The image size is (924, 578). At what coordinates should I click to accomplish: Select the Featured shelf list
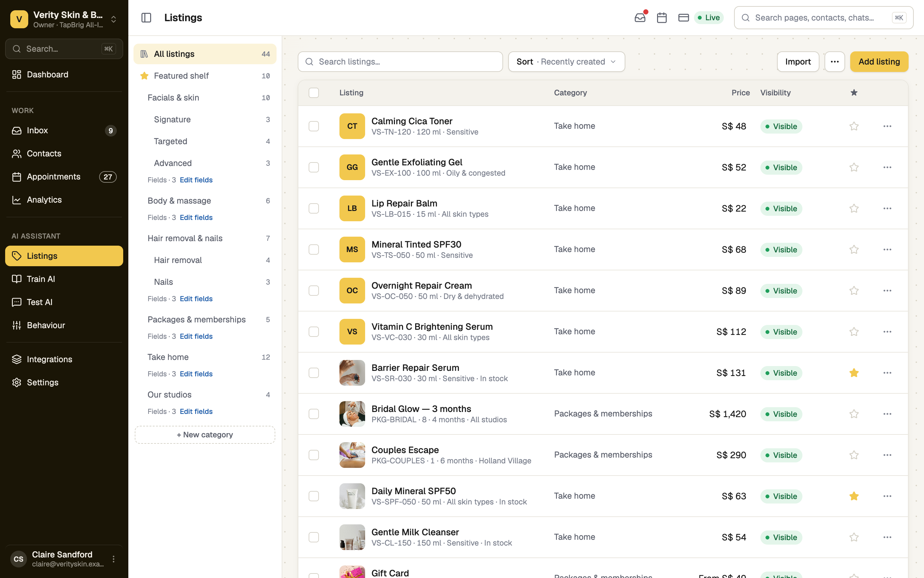(x=205, y=76)
